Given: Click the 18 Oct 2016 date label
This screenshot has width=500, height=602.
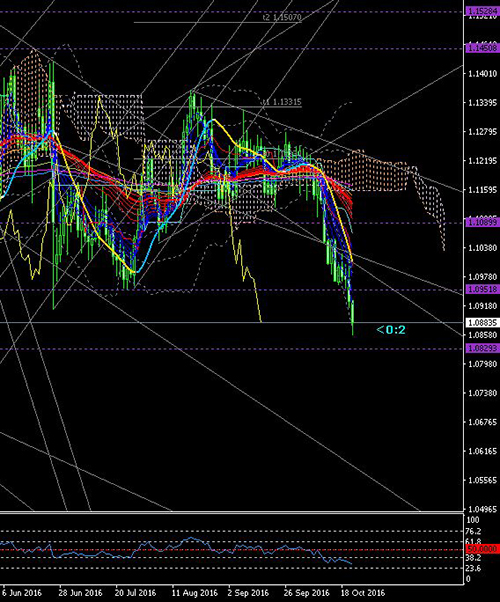Looking at the screenshot, I should click(363, 593).
